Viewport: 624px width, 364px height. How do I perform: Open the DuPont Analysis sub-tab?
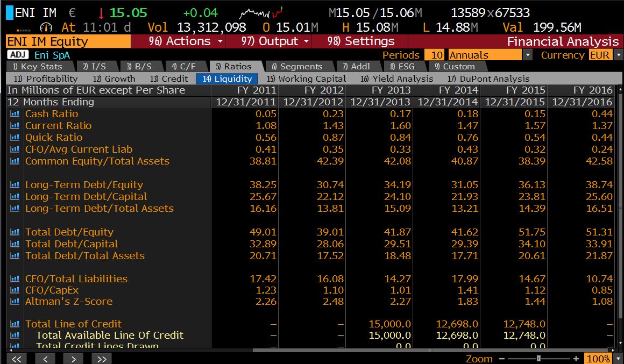488,78
